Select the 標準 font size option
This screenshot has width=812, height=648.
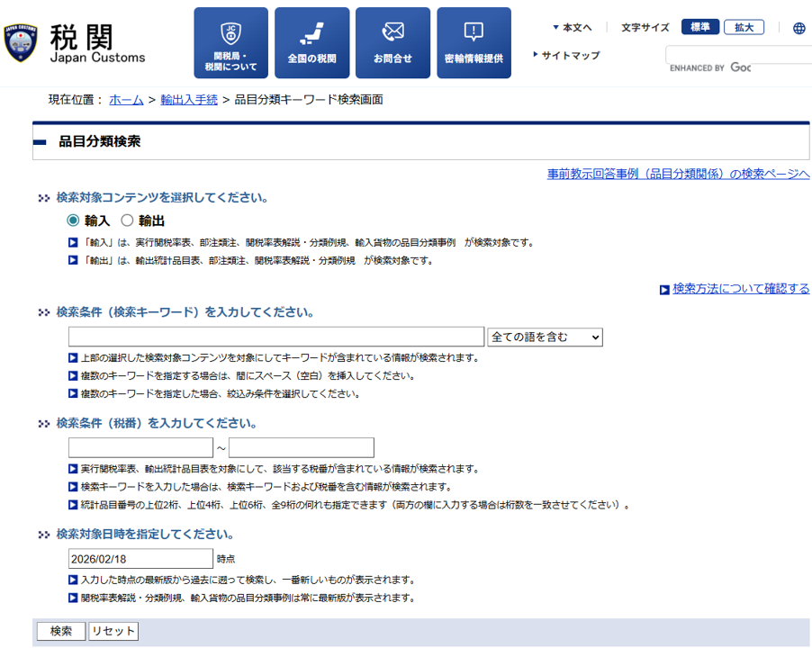tap(699, 27)
